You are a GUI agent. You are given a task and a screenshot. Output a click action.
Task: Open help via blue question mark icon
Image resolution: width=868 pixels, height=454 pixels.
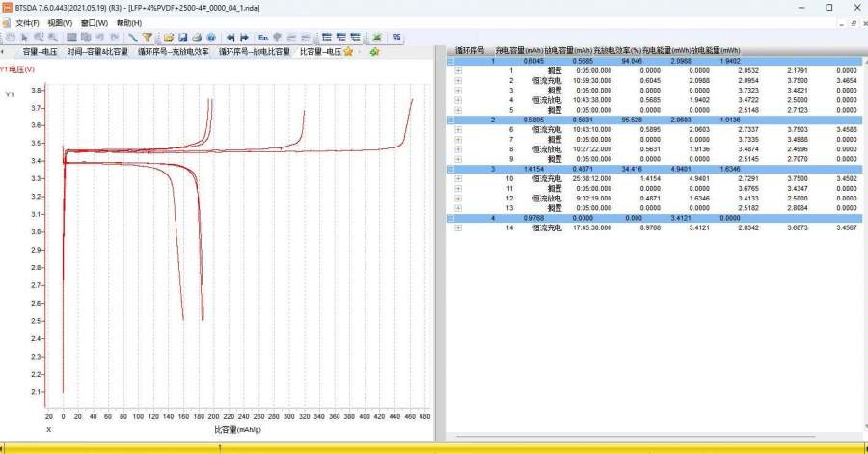click(210, 38)
